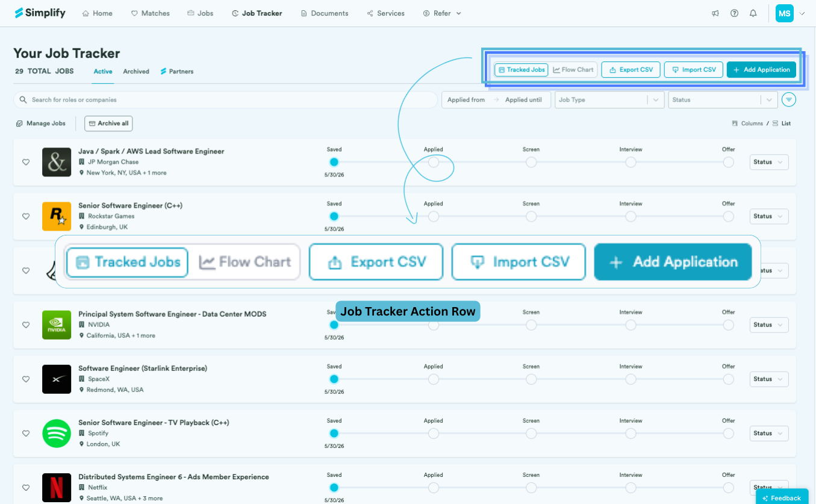The image size is (816, 504).
Task: Click the Add Application button
Action: coord(762,70)
